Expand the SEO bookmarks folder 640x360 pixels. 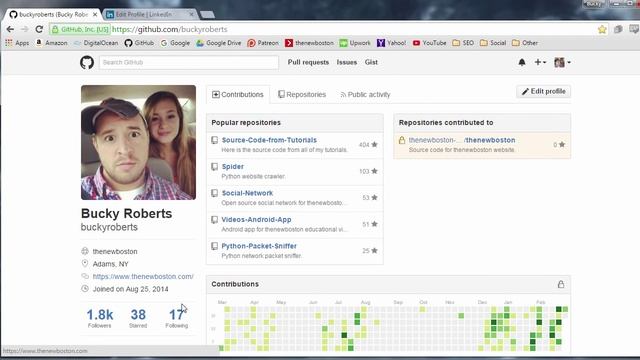[x=463, y=43]
